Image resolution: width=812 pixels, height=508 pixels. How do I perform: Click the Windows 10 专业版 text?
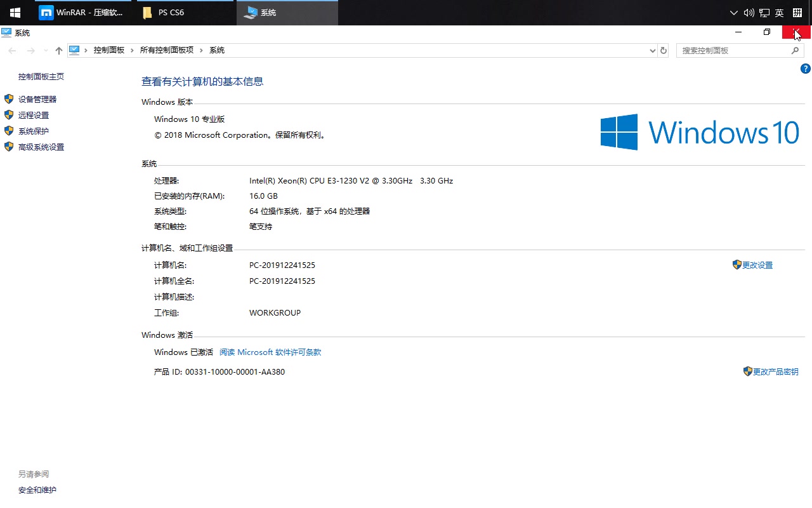[190, 119]
